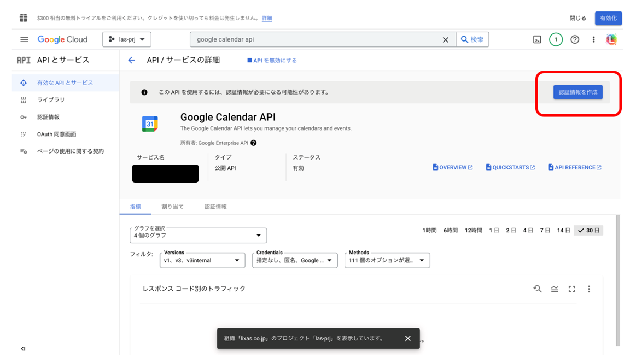This screenshot has height=364, width=630.
Task: Select the 4日 time range
Action: [528, 230]
